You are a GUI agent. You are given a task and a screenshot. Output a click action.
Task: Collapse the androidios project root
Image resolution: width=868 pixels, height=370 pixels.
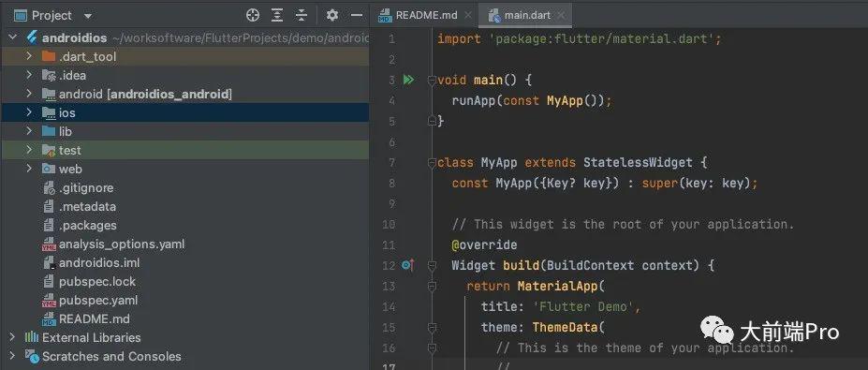coord(13,37)
